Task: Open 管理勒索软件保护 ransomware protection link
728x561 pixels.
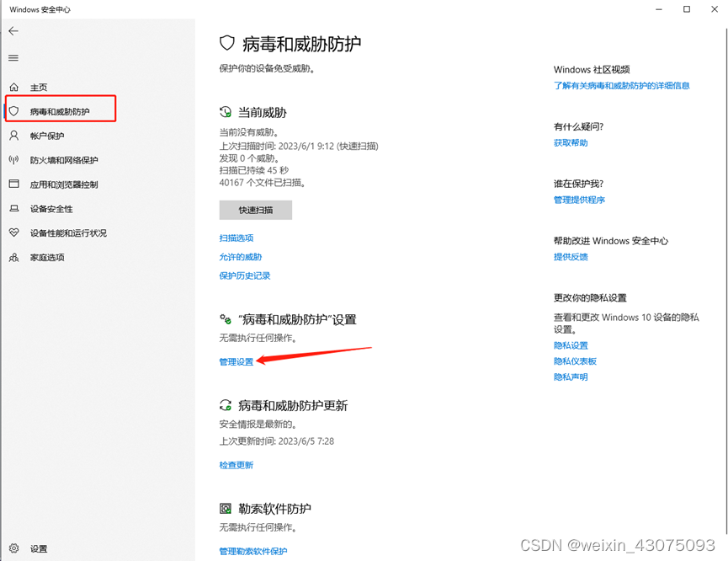Action: tap(253, 552)
